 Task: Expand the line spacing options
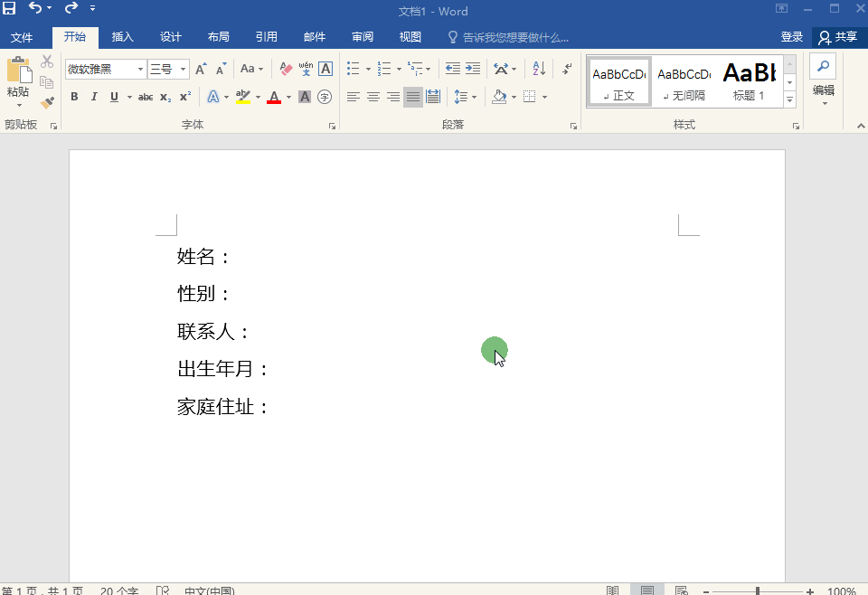click(x=473, y=97)
